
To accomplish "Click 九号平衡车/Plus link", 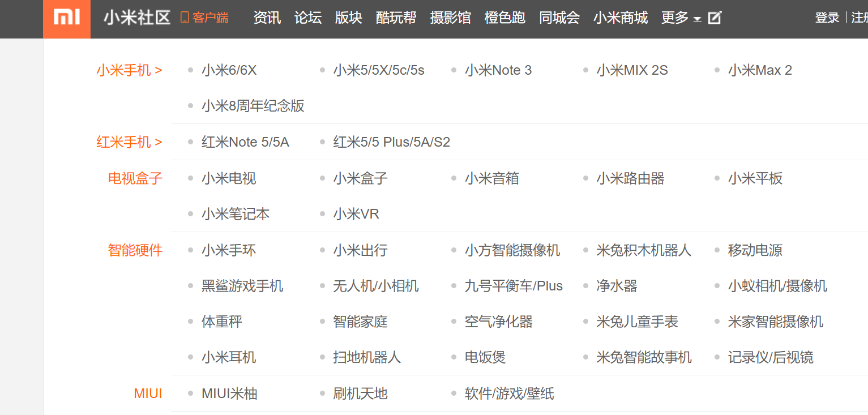I will (514, 286).
